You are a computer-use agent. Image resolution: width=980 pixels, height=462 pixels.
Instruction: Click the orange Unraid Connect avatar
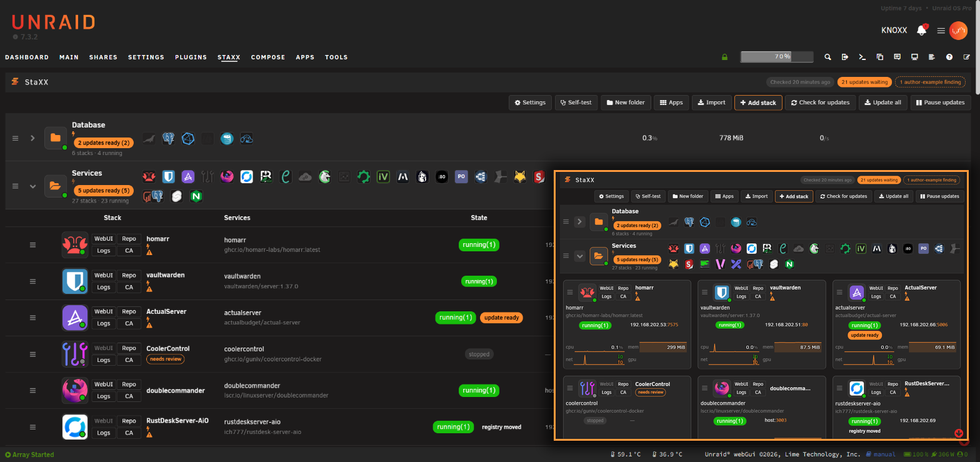pos(958,30)
